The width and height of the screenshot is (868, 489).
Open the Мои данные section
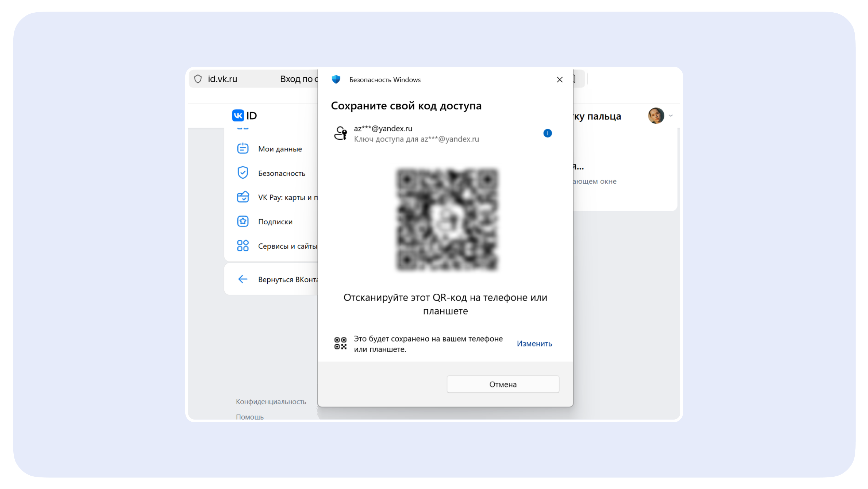click(x=280, y=149)
